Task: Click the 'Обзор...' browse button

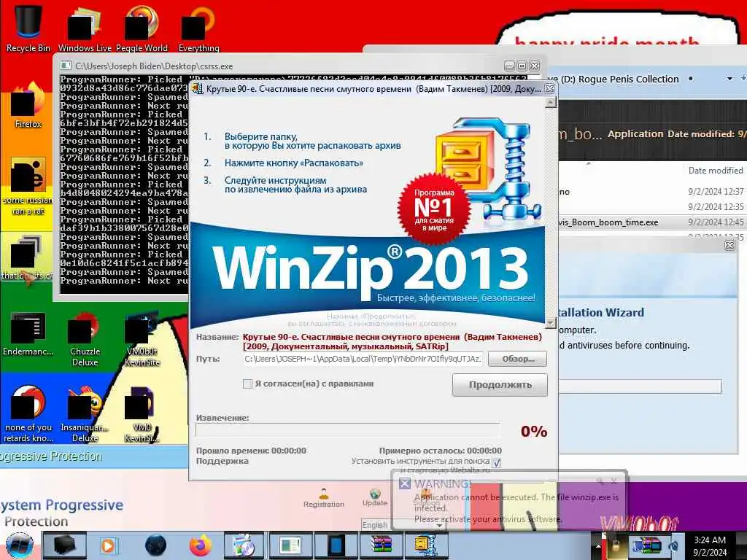Action: 518,359
